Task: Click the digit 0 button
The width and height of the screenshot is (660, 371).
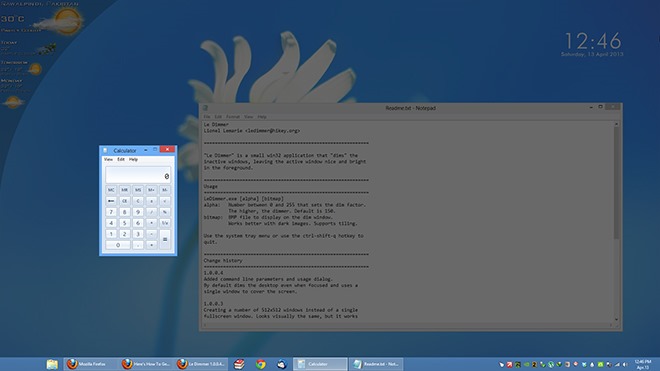Action: coord(118,245)
